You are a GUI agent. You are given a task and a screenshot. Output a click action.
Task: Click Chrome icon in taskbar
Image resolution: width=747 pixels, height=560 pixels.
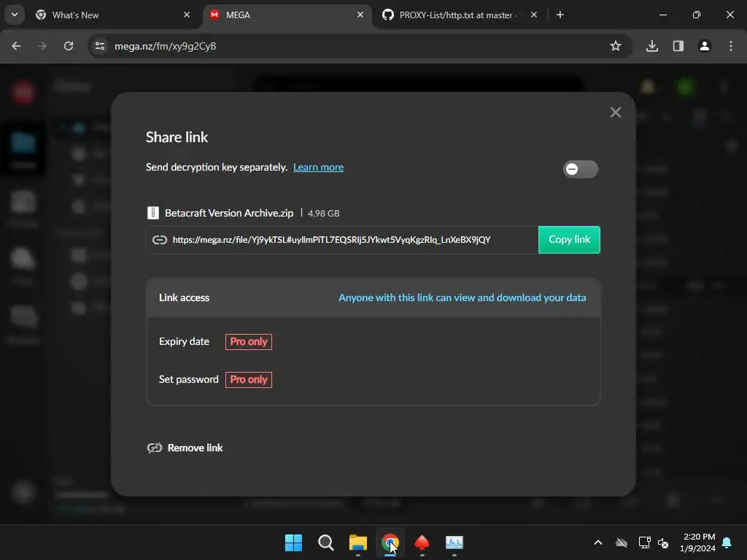pos(390,542)
